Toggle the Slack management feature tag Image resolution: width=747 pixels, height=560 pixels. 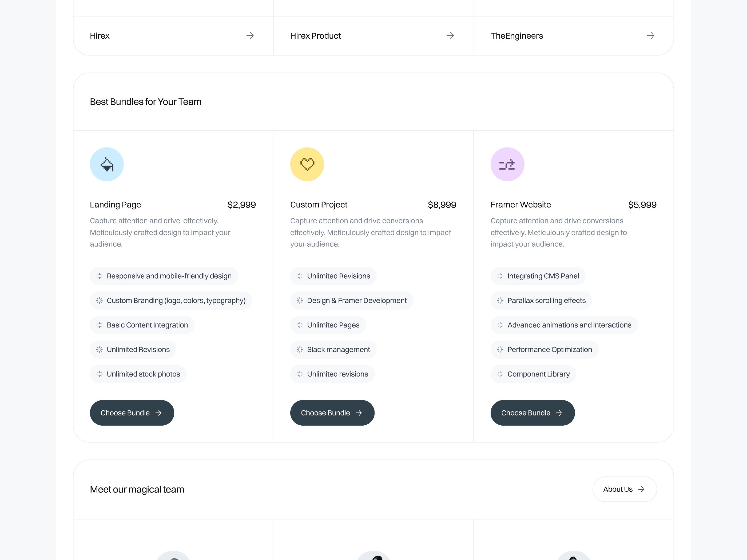click(x=332, y=349)
